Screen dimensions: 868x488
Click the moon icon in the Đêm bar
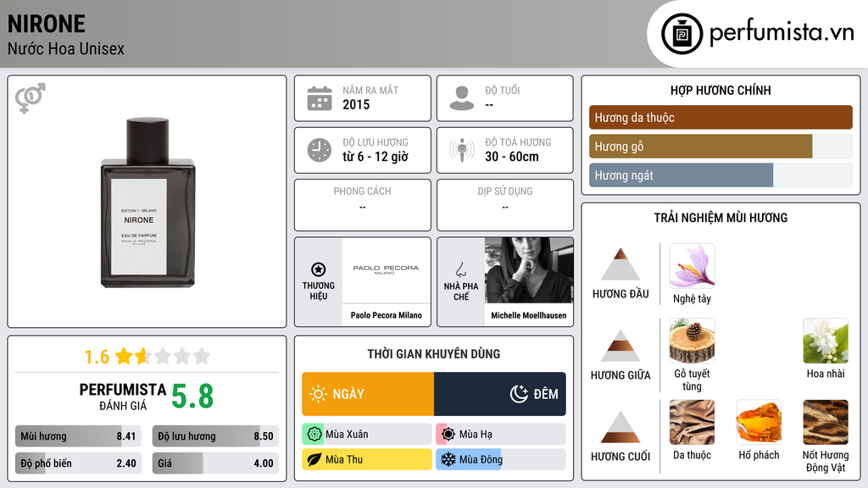click(519, 394)
